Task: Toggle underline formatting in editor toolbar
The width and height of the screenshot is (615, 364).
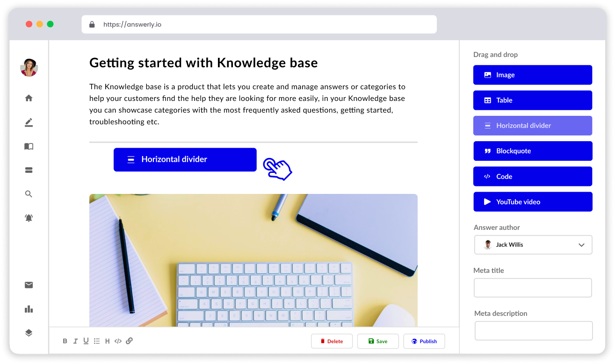Action: click(x=86, y=341)
